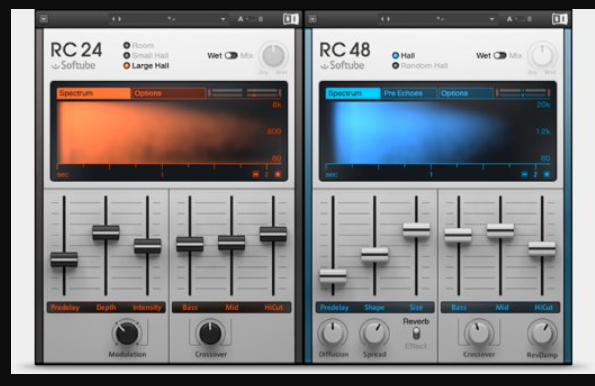Toggle the Wet/Mix switch on RC 48

click(500, 55)
